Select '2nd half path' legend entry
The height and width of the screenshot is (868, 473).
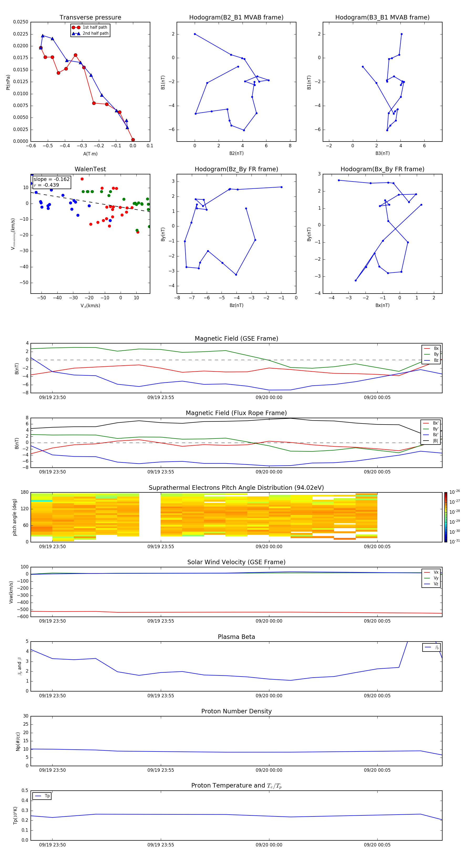90,33
